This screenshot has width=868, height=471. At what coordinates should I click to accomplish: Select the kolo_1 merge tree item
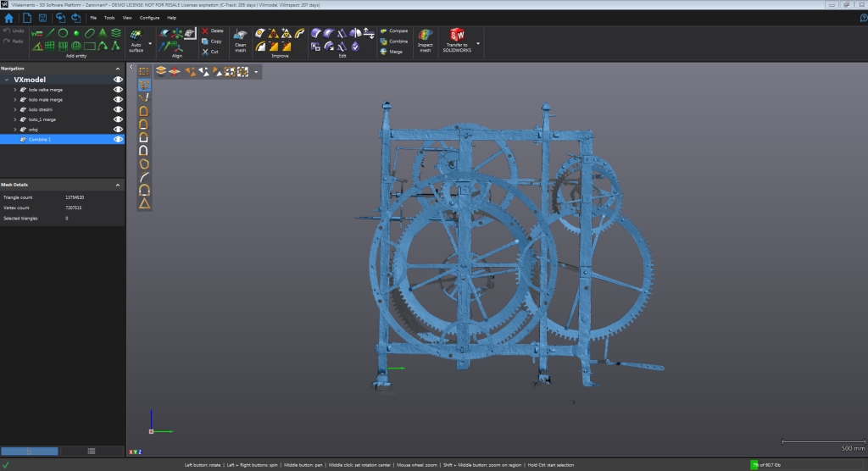42,119
